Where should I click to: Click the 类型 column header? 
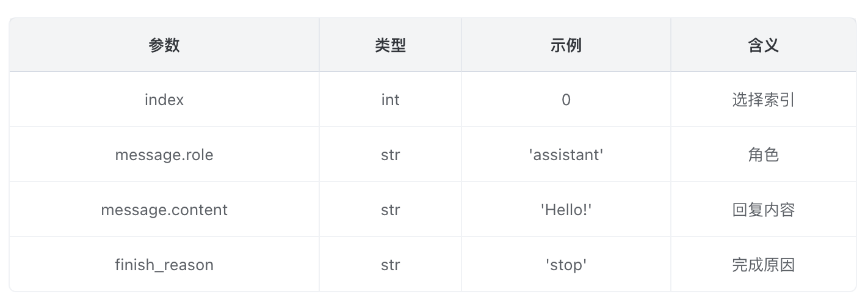(390, 45)
